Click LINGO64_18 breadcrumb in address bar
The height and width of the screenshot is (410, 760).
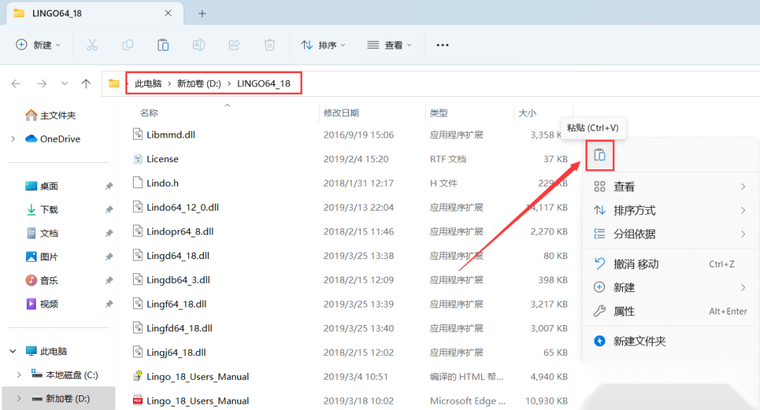(x=264, y=83)
